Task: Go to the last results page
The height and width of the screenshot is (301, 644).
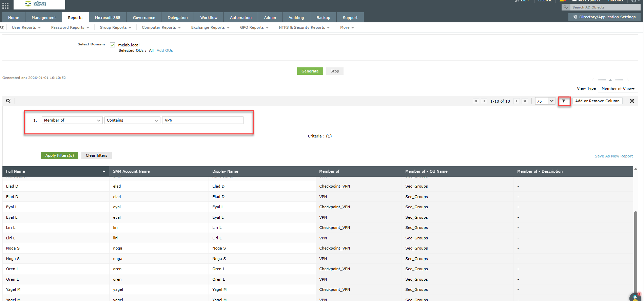Action: tap(525, 101)
